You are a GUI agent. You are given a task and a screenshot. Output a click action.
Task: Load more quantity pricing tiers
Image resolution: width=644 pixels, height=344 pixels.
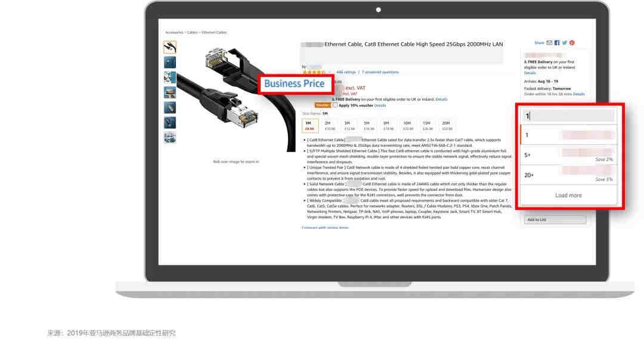pos(568,196)
